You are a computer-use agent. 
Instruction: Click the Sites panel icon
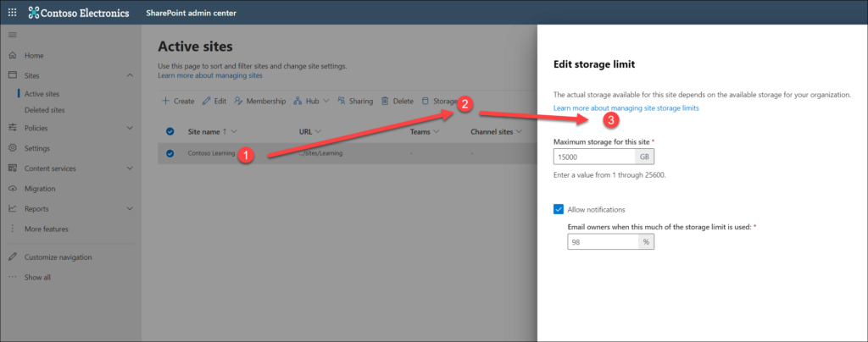(12, 75)
